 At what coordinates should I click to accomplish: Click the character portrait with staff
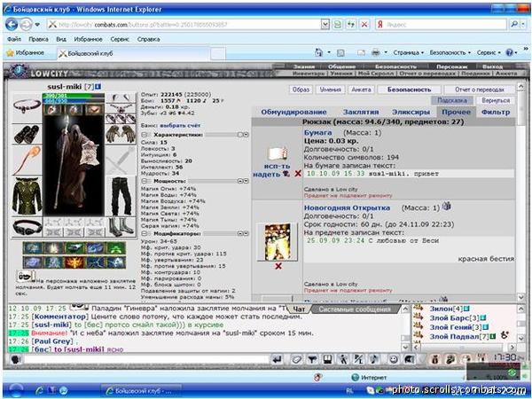[74, 165]
